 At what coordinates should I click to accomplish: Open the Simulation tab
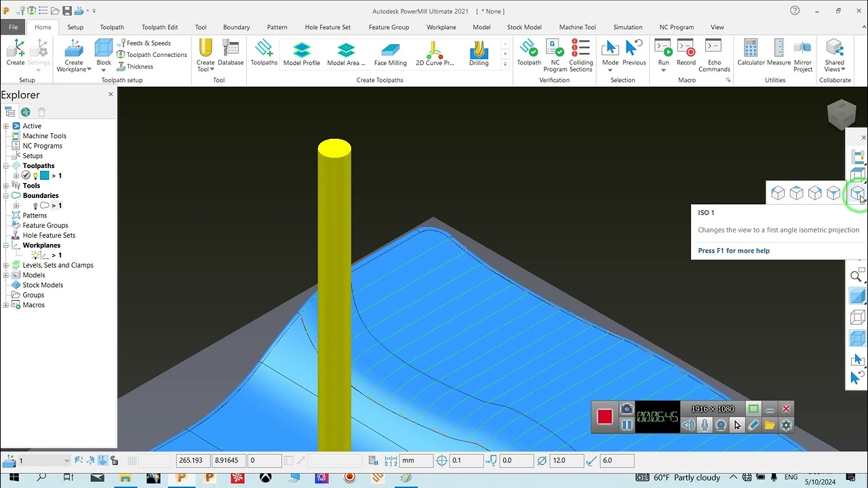[x=627, y=27]
